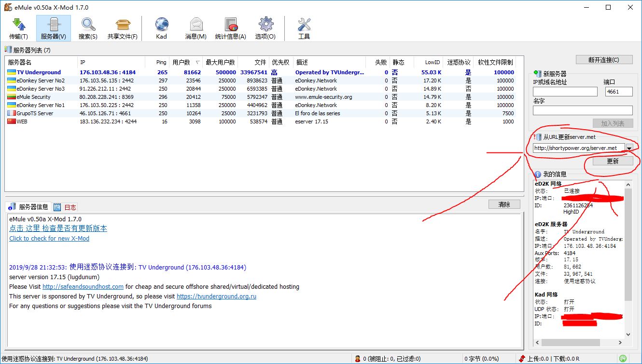
Task: Click the users icon in the status bar
Action: pyautogui.click(x=358, y=359)
